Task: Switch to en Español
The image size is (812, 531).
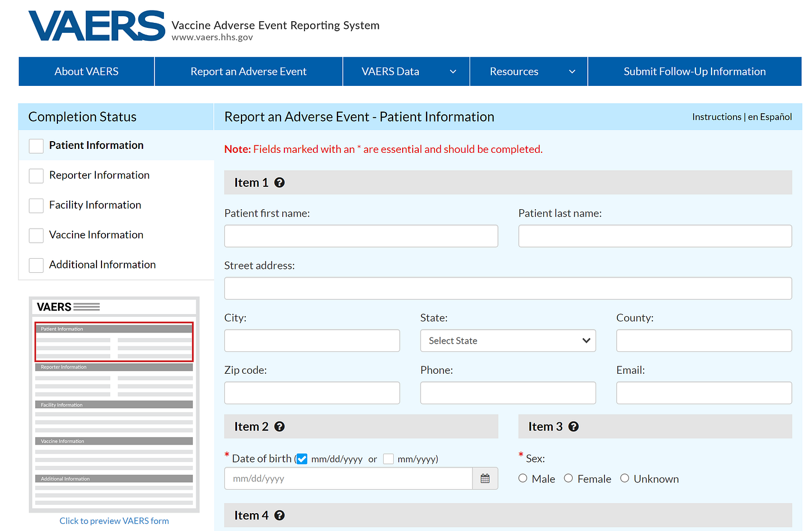Action: click(x=770, y=117)
